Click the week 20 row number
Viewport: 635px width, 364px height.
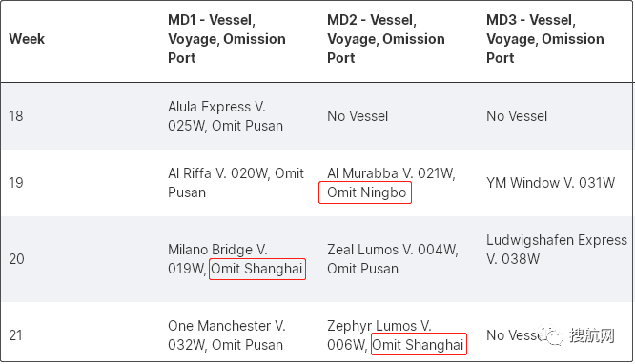click(16, 259)
